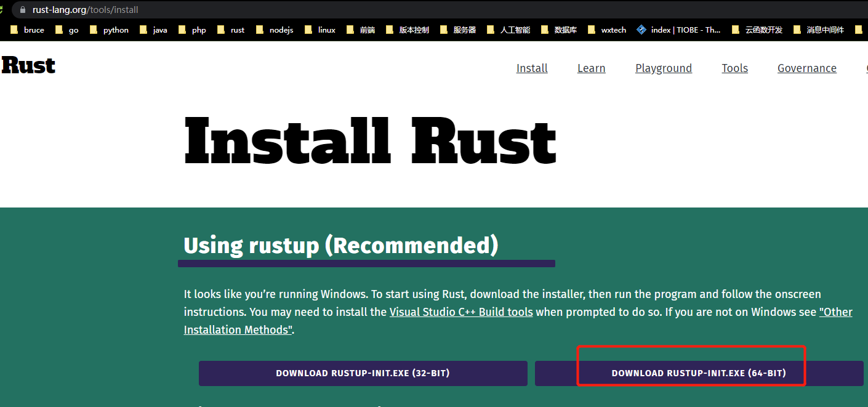Open the go bookmark folder
The height and width of the screenshot is (407, 868).
(x=66, y=30)
